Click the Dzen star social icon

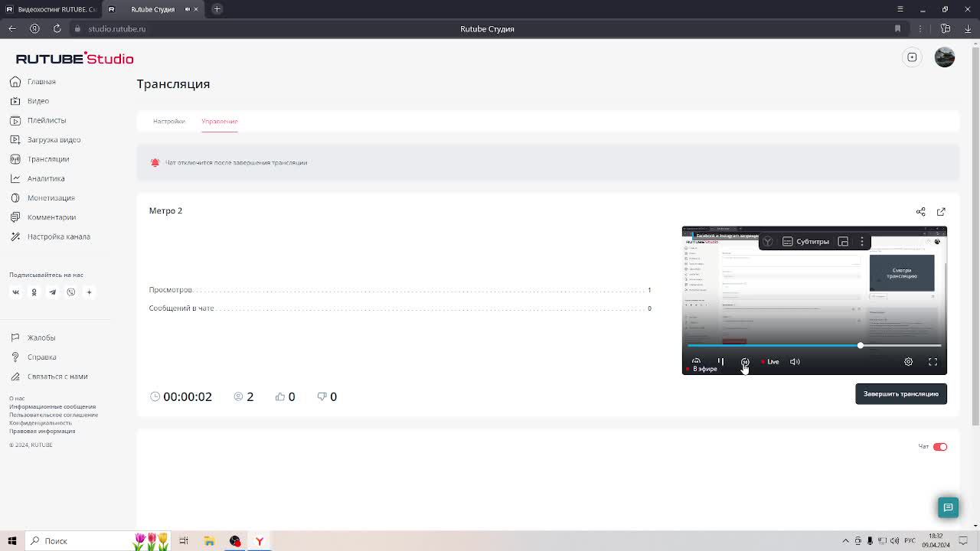click(89, 292)
